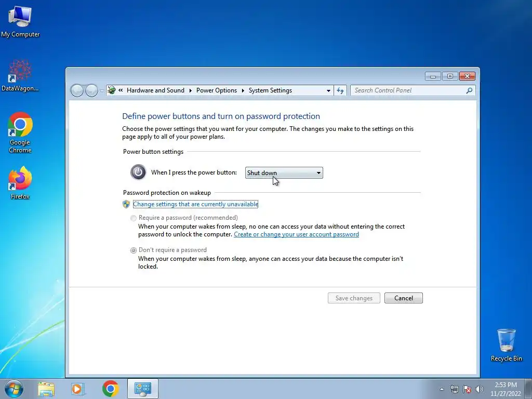Viewport: 532px width, 399px height.
Task: Click the UAC shield icon
Action: (126, 204)
